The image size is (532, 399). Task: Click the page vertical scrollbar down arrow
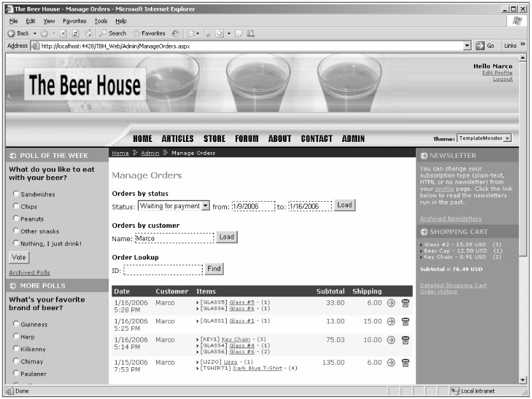(x=524, y=380)
